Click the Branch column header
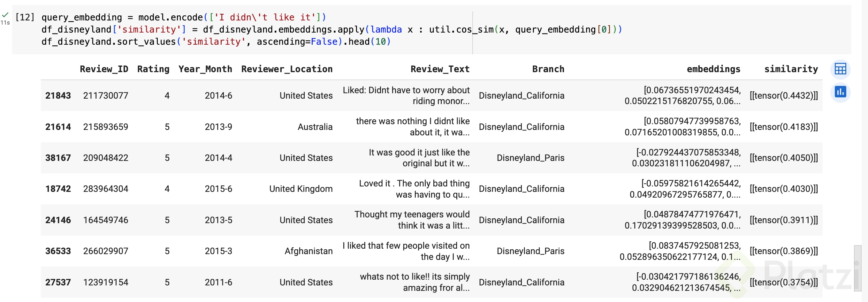868x302 pixels. point(548,69)
